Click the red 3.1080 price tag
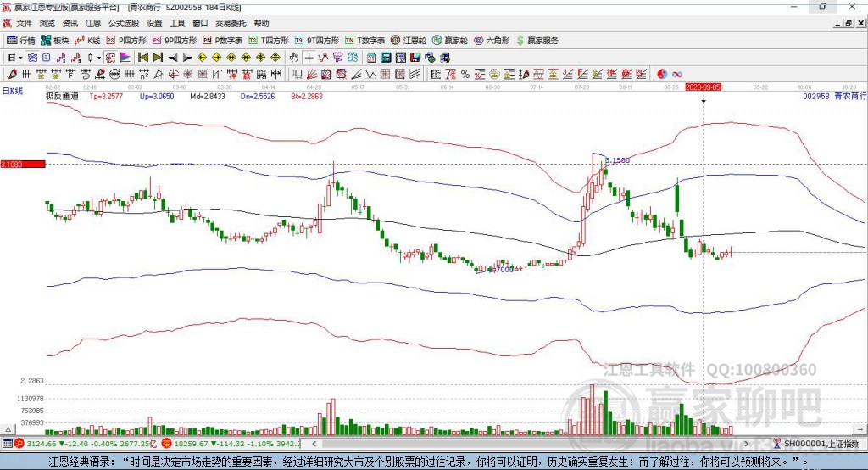Screen dimensions: 868x470 point(23,164)
